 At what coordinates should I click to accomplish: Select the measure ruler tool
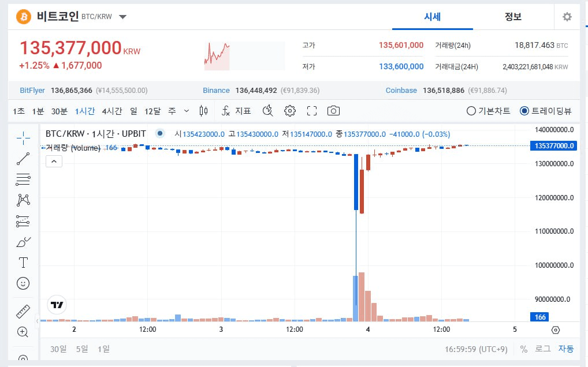click(23, 311)
